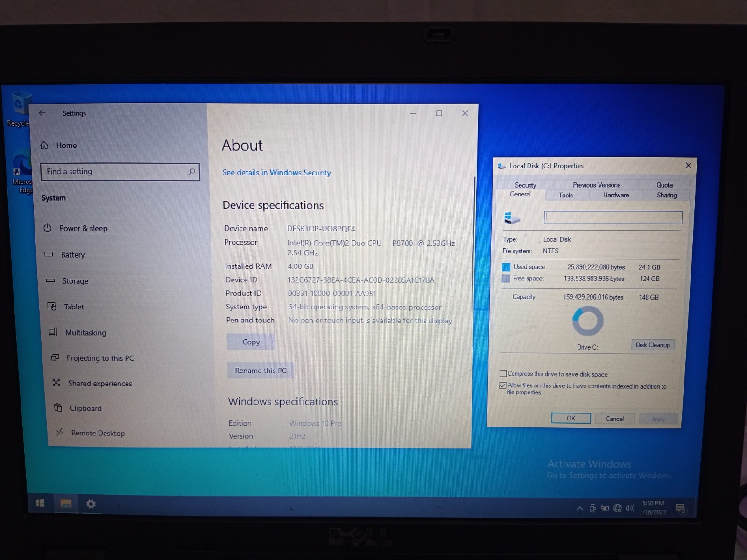Click Installed RAM value 4.00 GB
Image resolution: width=747 pixels, height=560 pixels.
click(x=300, y=266)
